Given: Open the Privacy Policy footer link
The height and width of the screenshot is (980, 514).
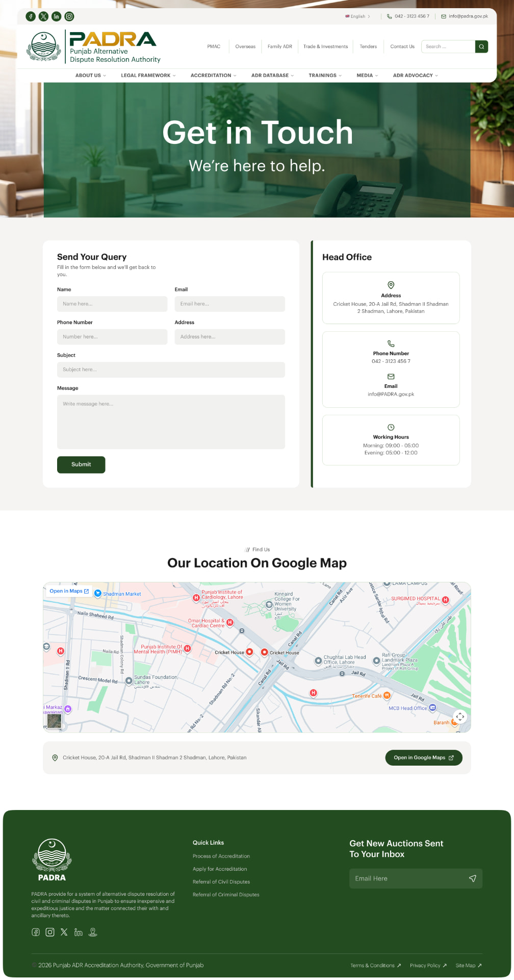Looking at the screenshot, I should coord(428,966).
